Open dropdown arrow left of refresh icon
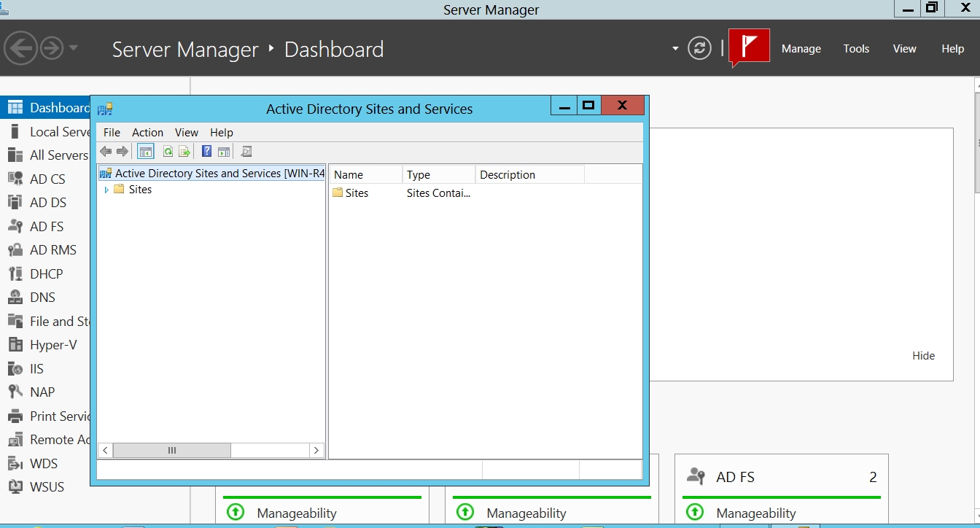 (675, 49)
